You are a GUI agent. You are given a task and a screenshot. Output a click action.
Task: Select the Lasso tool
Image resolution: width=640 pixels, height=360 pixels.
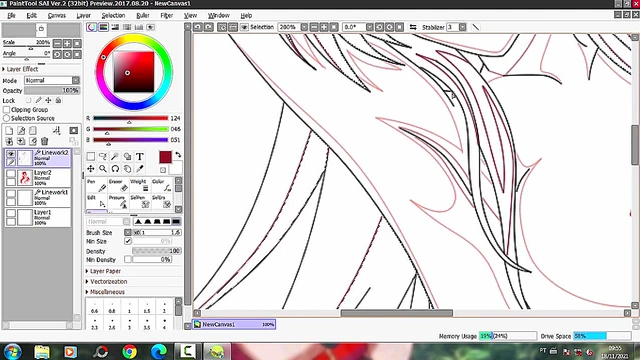click(x=103, y=156)
